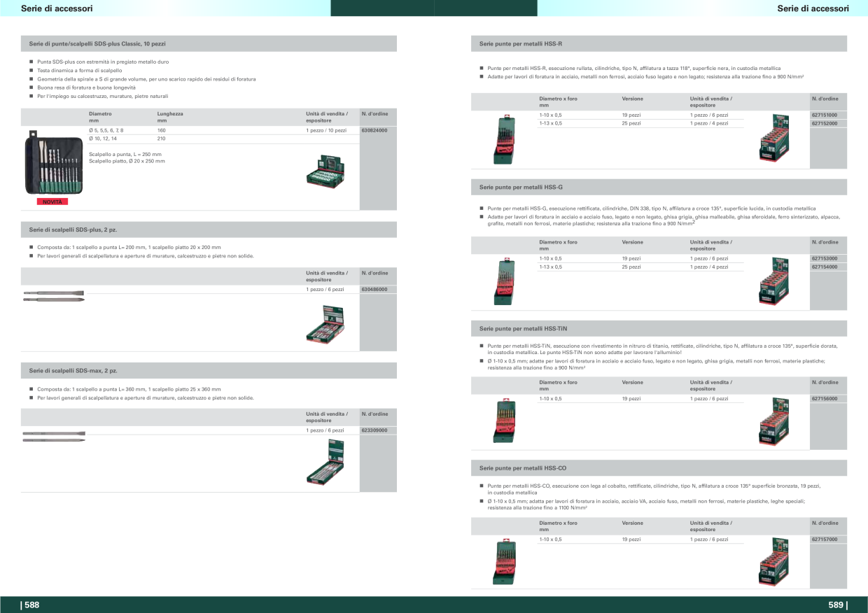868x613 pixels.
Task: Click the HSS-R display carton image
Action: [x=774, y=139]
